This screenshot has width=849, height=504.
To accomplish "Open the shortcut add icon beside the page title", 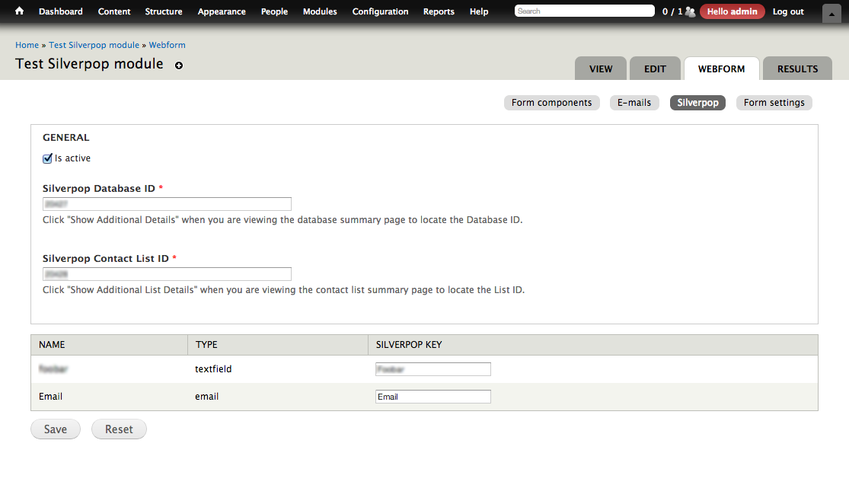I will coord(179,65).
